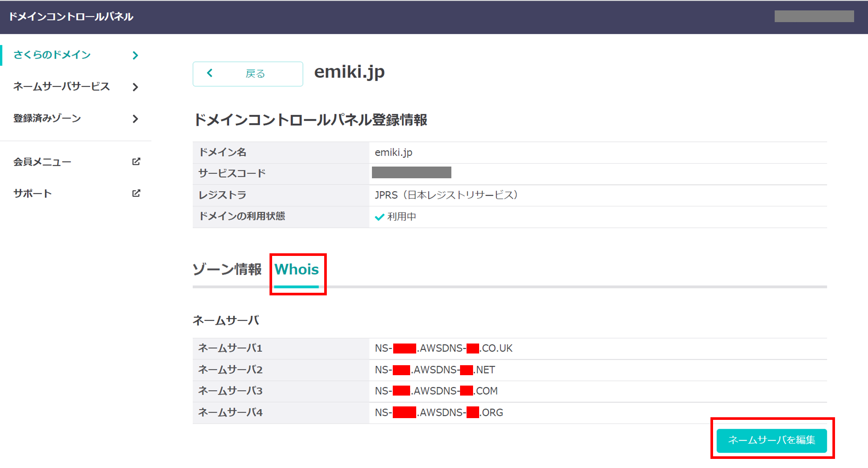Expand chevron next to ネームサーバサービス
The height and width of the screenshot is (468, 868).
point(135,87)
